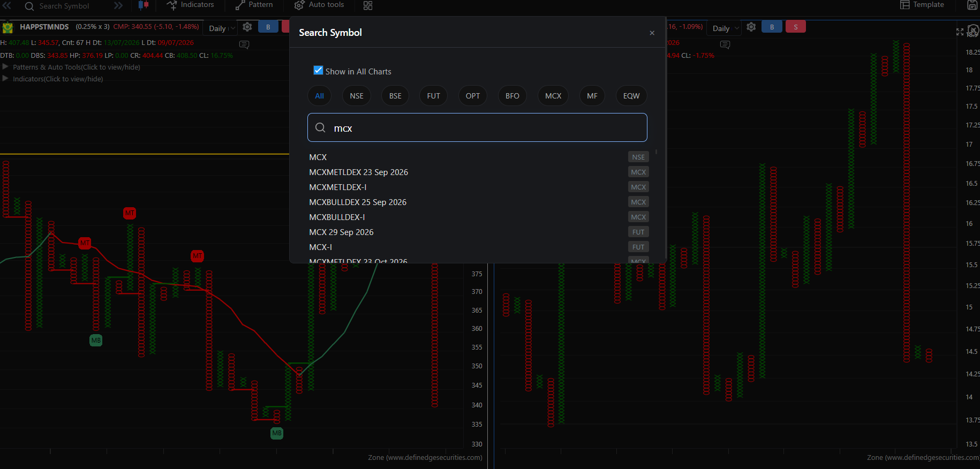
Task: Select the MCX-I futures result
Action: (478, 247)
